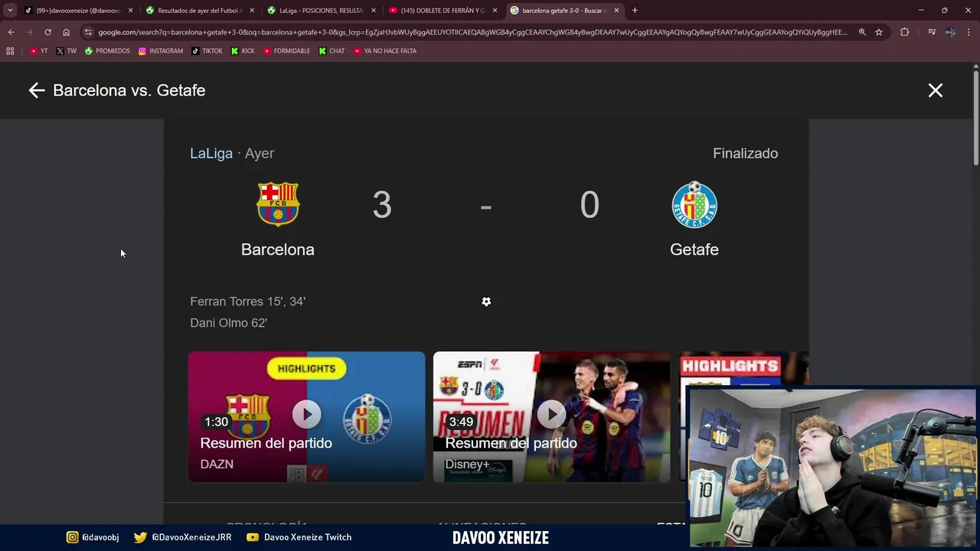Open the INSTAGRAM bookmark
Viewport: 980px width, 551px height.
(x=161, y=51)
